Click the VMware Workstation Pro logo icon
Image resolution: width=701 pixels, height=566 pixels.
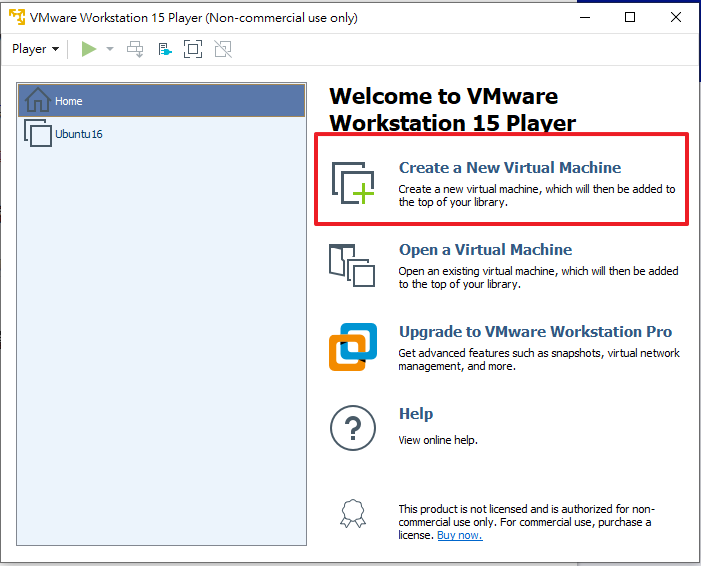click(353, 347)
